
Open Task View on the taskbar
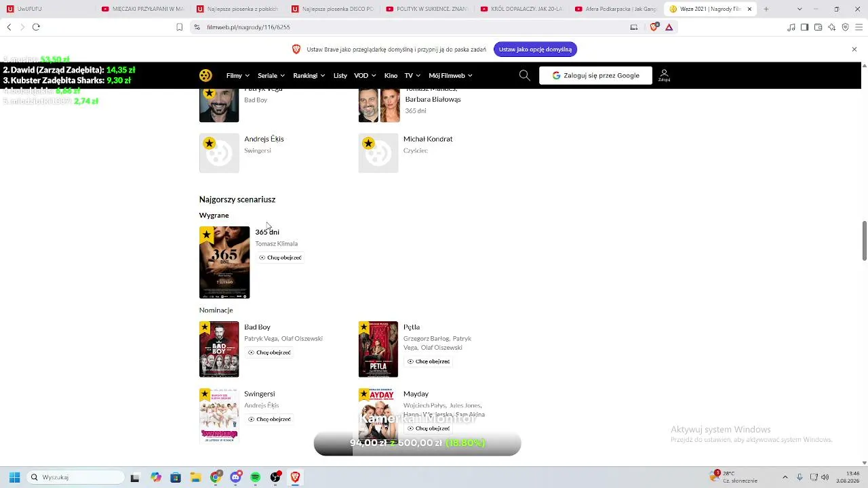pyautogui.click(x=135, y=477)
